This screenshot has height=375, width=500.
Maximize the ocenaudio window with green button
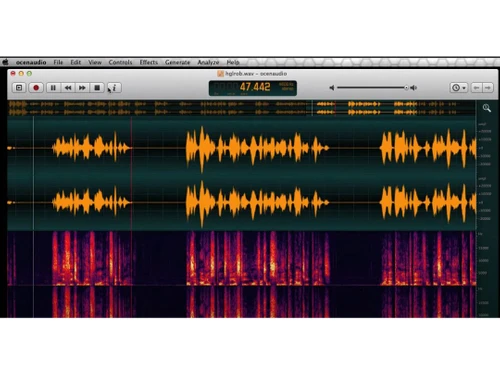[29, 73]
